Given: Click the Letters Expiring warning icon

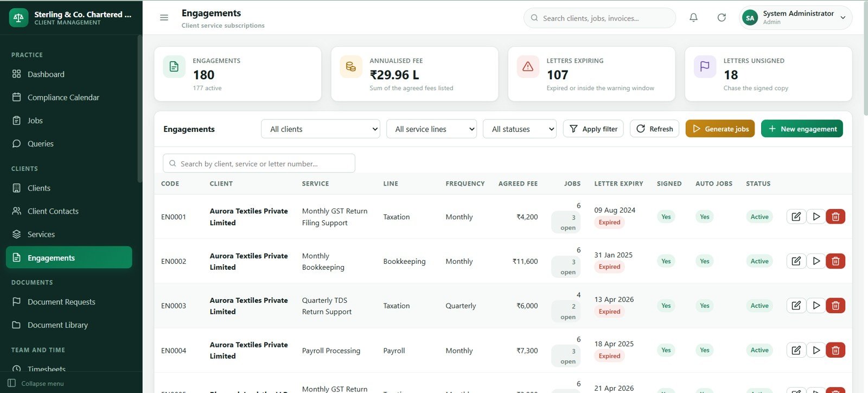Looking at the screenshot, I should [528, 67].
